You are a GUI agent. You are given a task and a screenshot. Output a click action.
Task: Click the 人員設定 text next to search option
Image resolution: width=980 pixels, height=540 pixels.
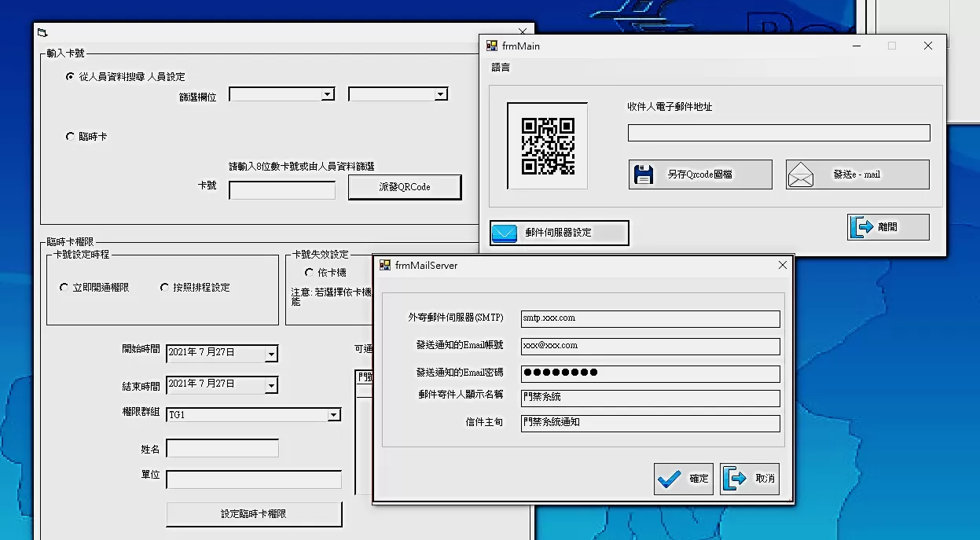pos(166,77)
